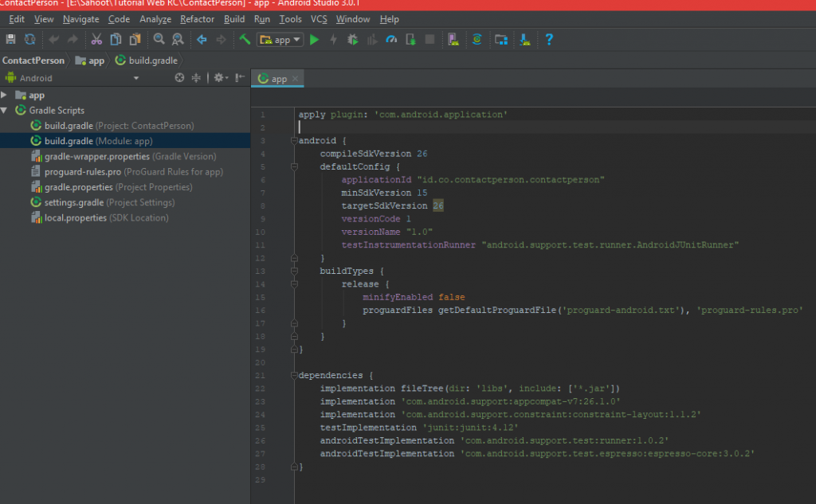This screenshot has height=504, width=816.
Task: Open the Refactor menu
Action: [197, 18]
